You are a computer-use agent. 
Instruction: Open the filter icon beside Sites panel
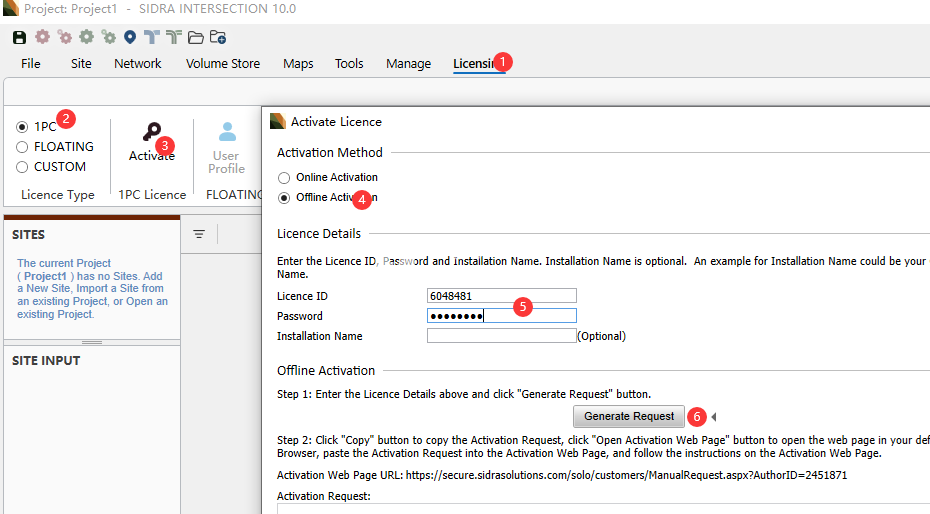point(199,234)
